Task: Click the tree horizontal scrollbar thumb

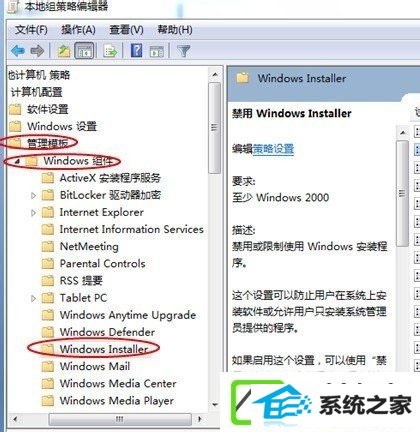Action: pyautogui.click(x=120, y=419)
